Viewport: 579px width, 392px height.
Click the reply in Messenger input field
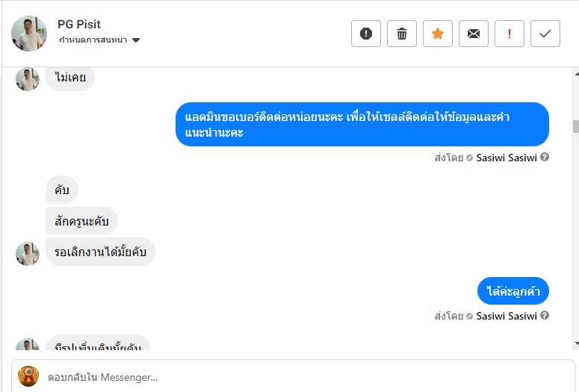point(299,377)
